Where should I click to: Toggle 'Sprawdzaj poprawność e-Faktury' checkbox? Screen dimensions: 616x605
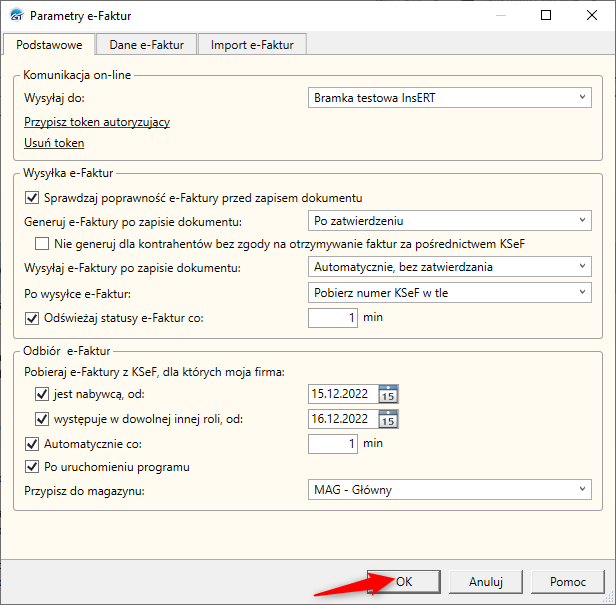click(31, 197)
